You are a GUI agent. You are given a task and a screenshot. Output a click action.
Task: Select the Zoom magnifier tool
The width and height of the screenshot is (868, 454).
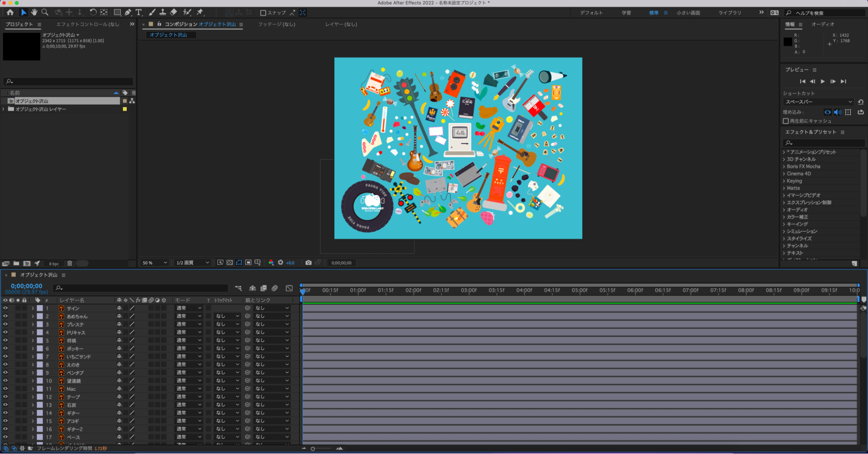point(45,13)
